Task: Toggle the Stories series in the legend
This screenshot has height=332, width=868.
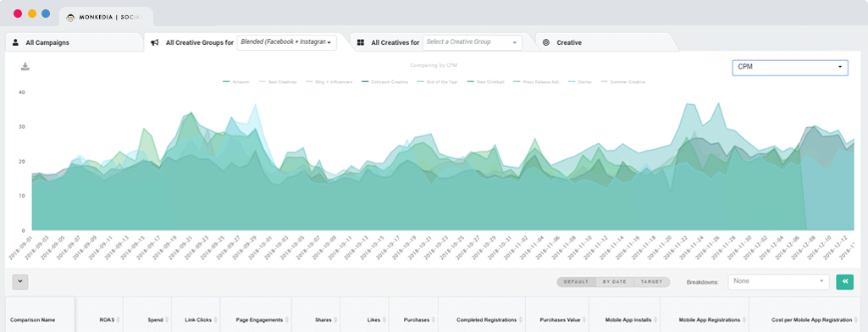Action: (x=579, y=82)
